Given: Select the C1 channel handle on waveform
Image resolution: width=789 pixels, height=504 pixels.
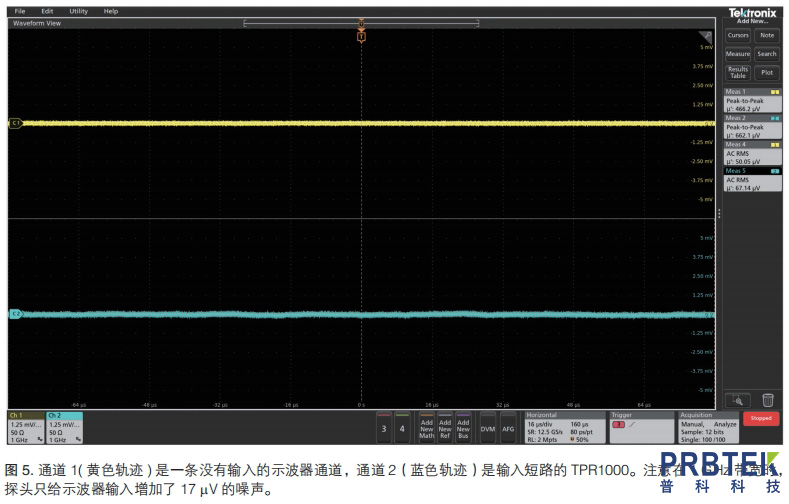Looking at the screenshot, I should click(15, 123).
